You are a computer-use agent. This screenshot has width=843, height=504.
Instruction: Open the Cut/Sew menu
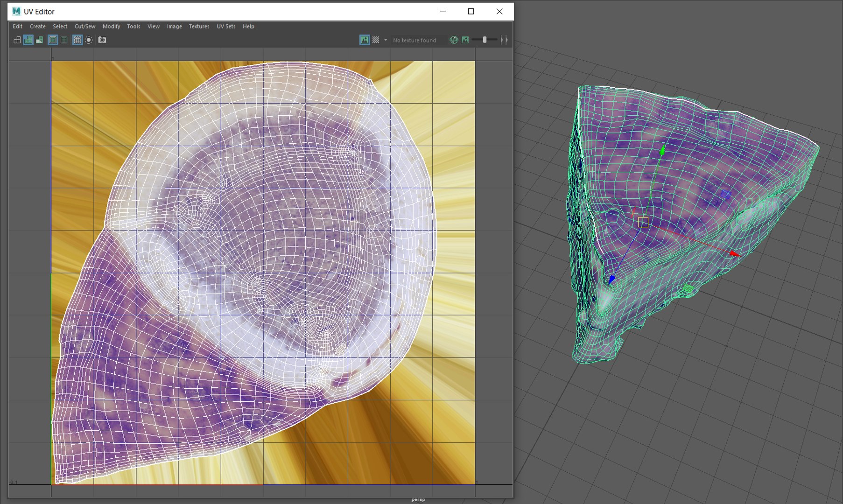pyautogui.click(x=85, y=27)
